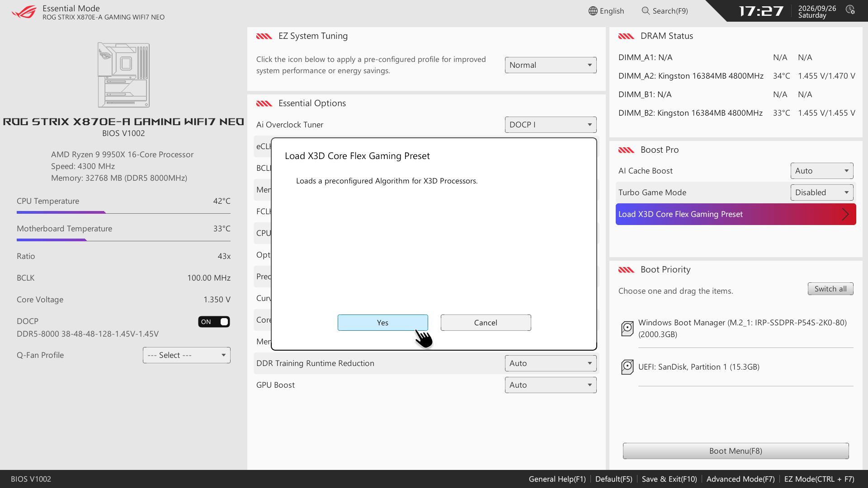This screenshot has width=868, height=488.
Task: Open the language globe icon
Action: pos(593,11)
